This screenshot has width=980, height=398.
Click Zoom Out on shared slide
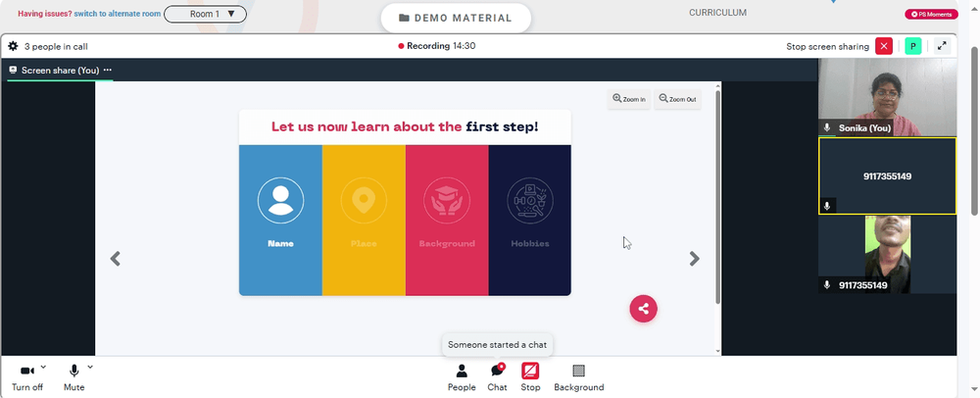(677, 99)
